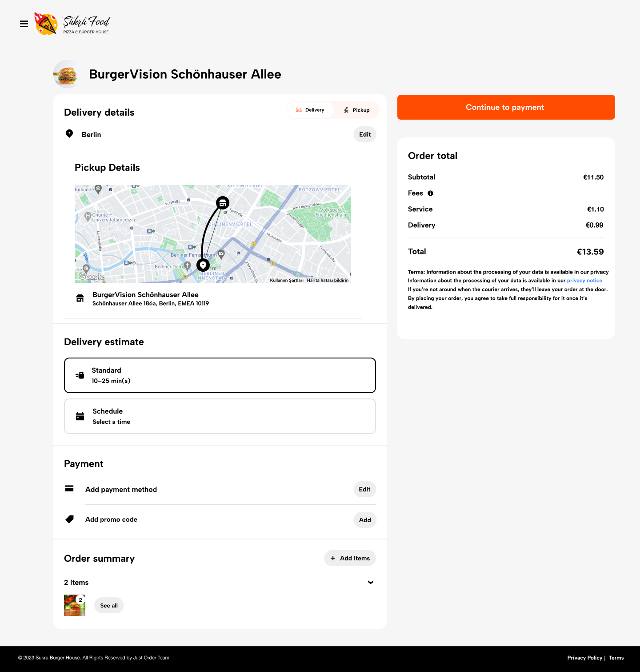Click the burger item thumbnail
Viewport: 640px width, 672px height.
(x=75, y=605)
